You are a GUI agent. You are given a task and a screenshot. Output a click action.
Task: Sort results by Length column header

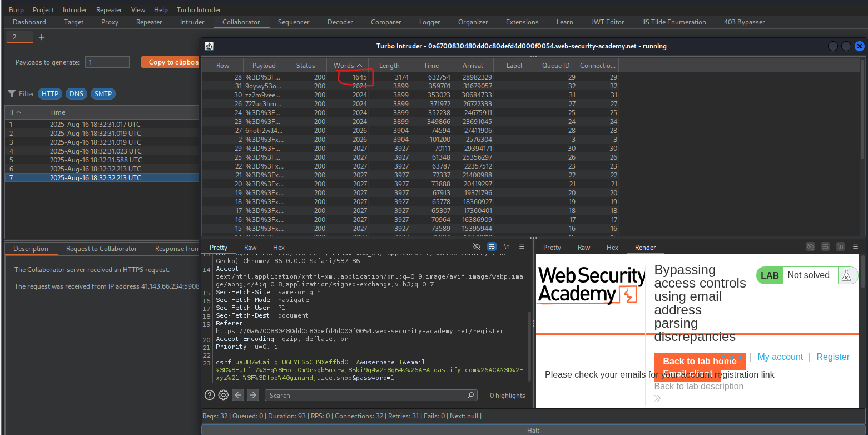pos(389,65)
